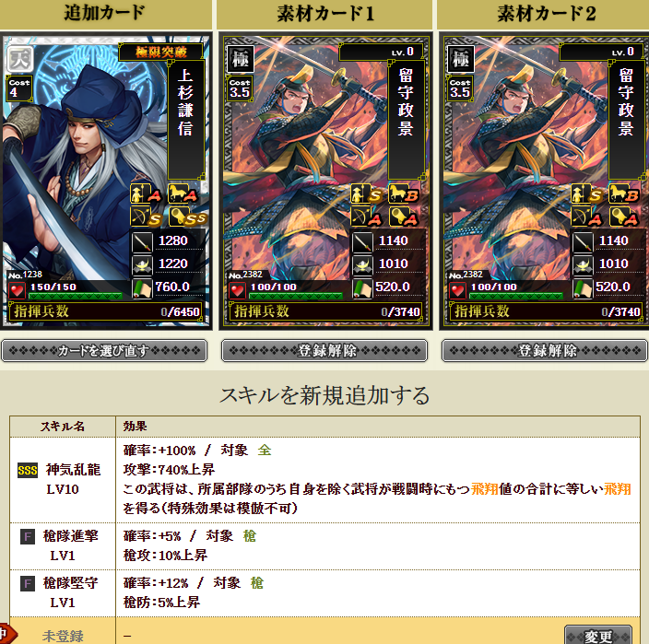649x644 pixels.
Task: Click the SSS rank icon beside 神気乱龍
Action: pyautogui.click(x=28, y=470)
